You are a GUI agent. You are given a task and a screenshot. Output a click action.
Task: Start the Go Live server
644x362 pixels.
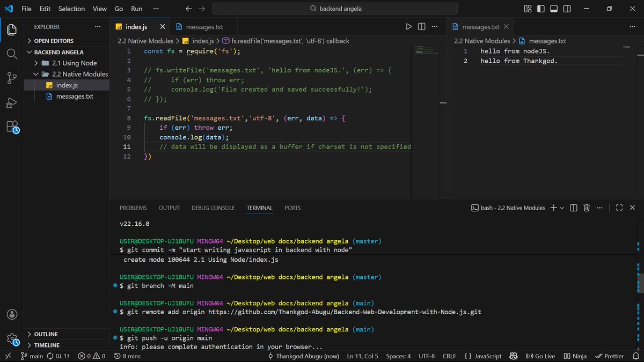coord(540,356)
